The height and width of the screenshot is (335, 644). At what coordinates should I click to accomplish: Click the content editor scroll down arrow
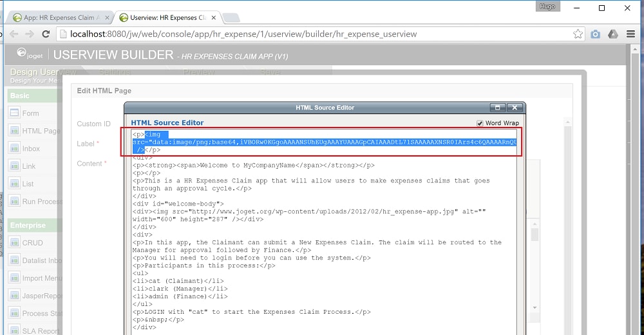point(535,307)
